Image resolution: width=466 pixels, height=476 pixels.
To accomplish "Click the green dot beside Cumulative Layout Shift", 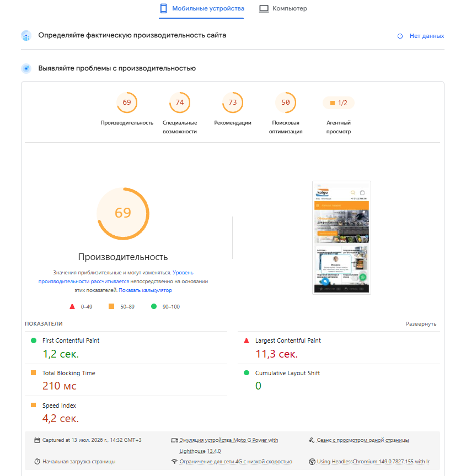I will [x=247, y=373].
